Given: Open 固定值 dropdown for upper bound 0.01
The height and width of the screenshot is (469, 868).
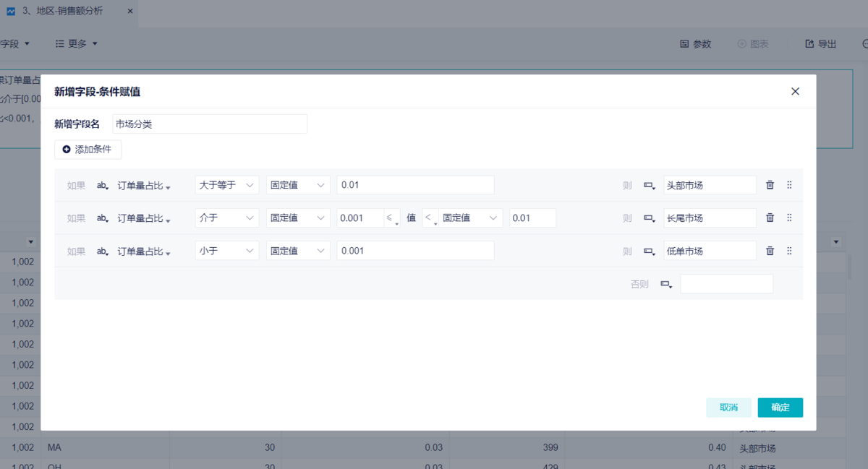Looking at the screenshot, I should coord(471,218).
